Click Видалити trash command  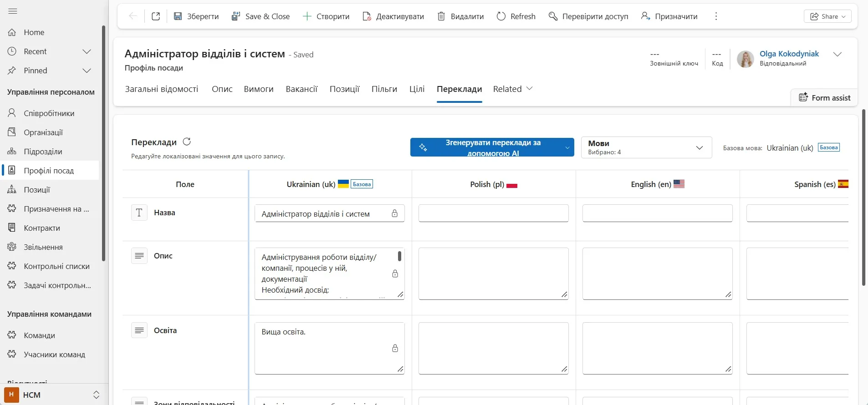(x=460, y=16)
